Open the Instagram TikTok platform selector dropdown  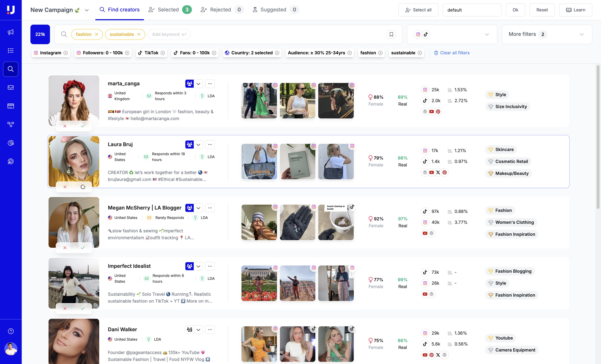pos(452,34)
